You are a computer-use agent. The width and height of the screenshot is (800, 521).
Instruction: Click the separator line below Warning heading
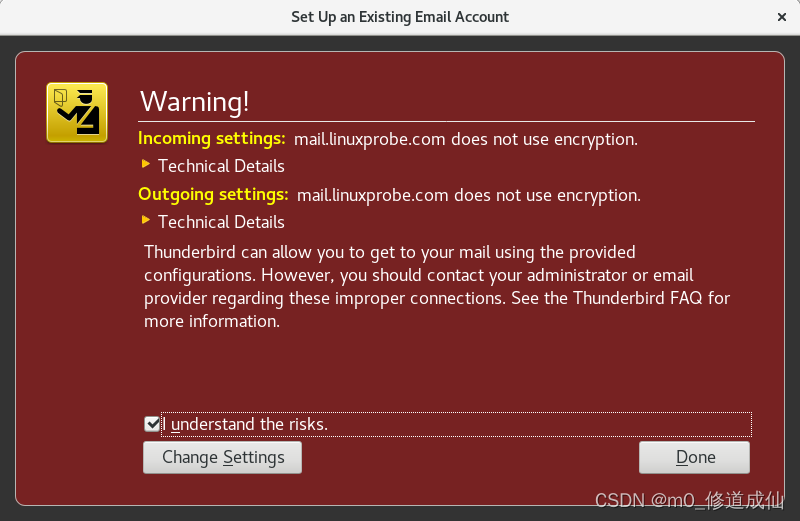(x=446, y=121)
